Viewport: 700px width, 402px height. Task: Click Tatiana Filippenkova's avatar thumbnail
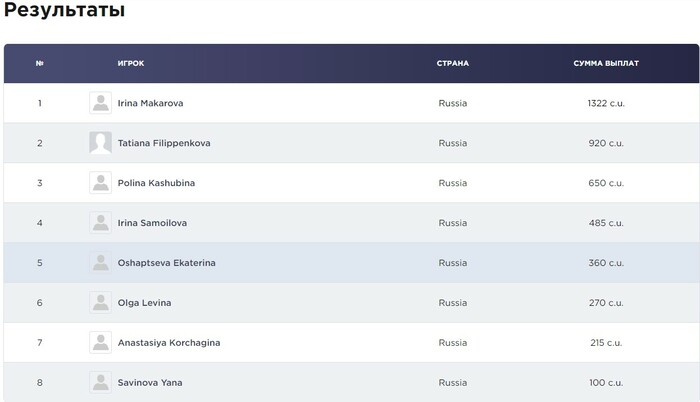[100, 143]
